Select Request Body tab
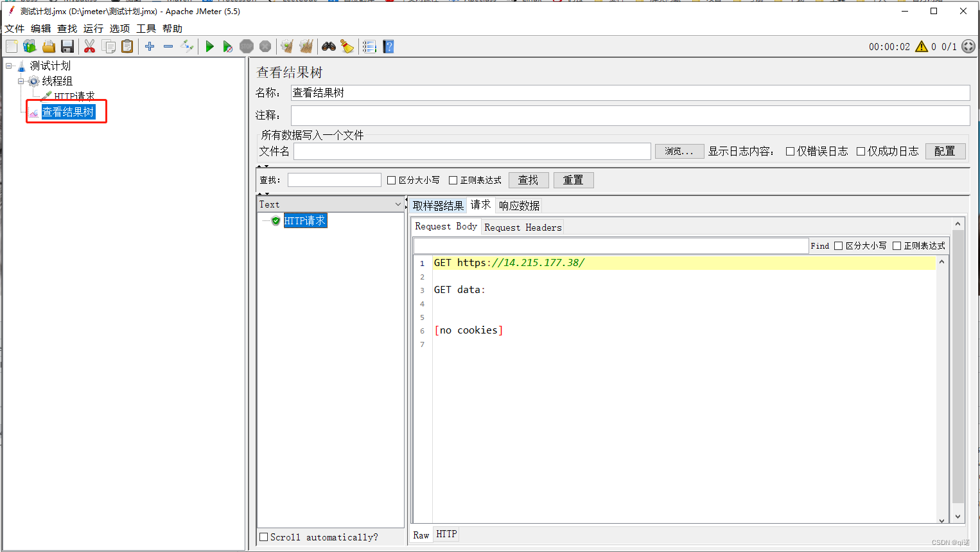The width and height of the screenshot is (980, 552). click(446, 226)
